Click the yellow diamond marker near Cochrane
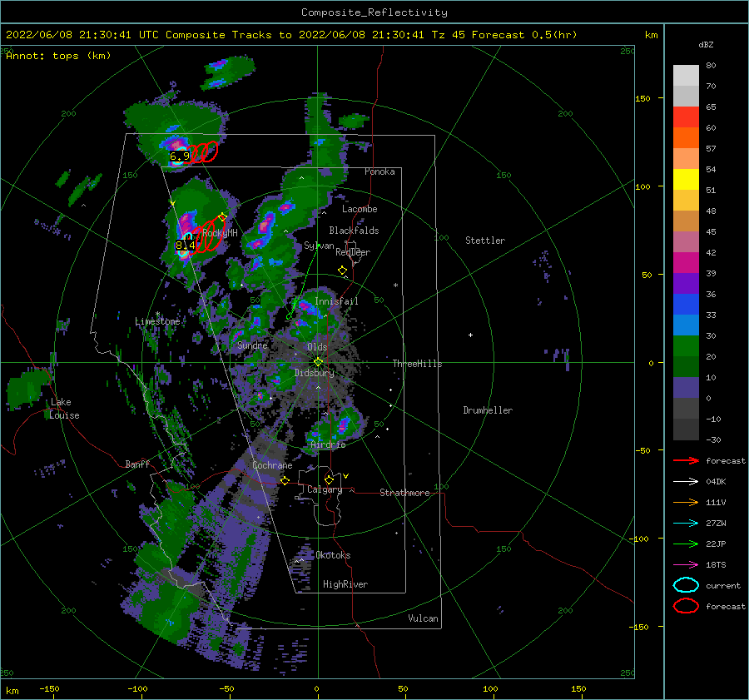 tap(285, 481)
